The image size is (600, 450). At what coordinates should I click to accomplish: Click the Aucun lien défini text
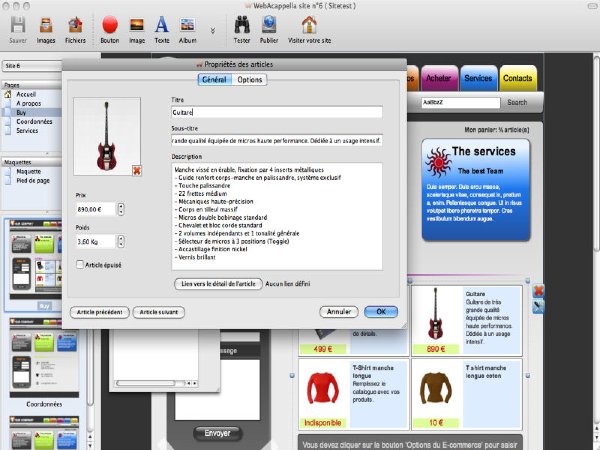(x=288, y=284)
